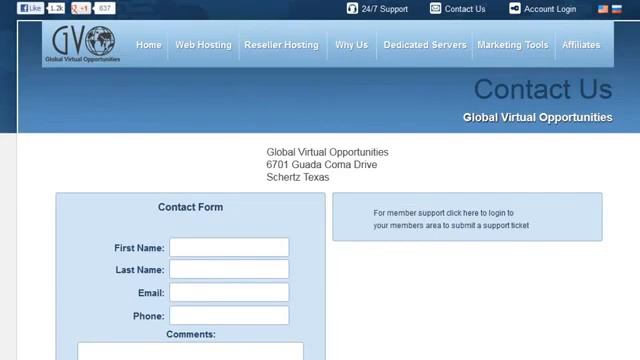Click the Google plus count 637
This screenshot has height=360, width=640.
point(104,8)
